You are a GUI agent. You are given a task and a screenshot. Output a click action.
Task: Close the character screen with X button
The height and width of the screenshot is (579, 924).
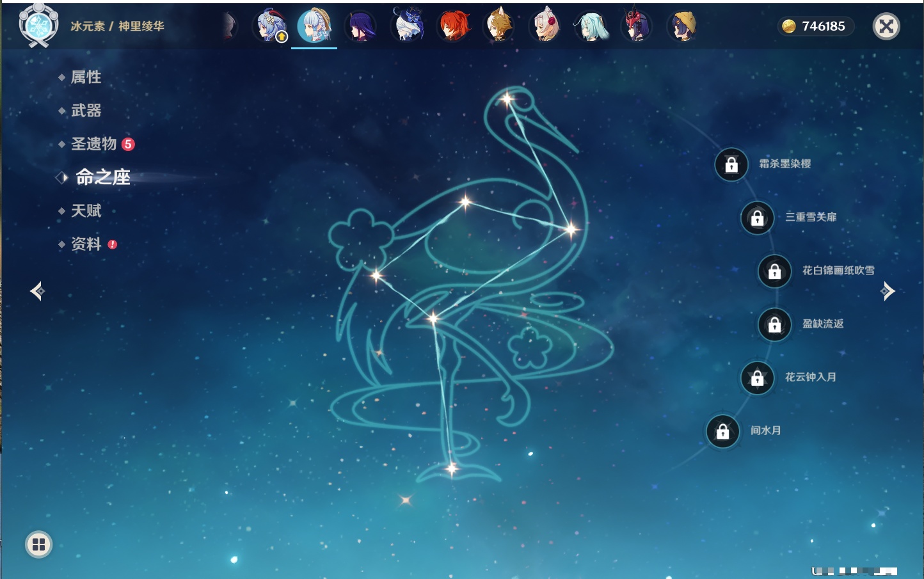[886, 26]
